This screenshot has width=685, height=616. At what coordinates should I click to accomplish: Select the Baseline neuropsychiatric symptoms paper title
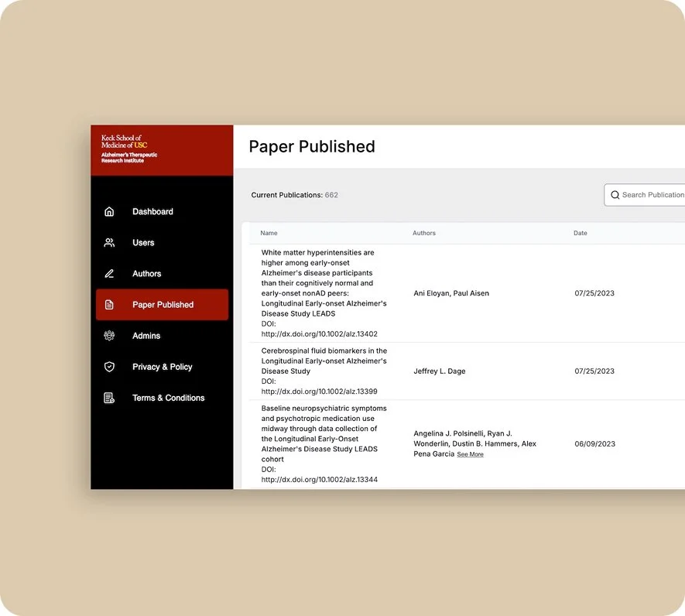[324, 433]
